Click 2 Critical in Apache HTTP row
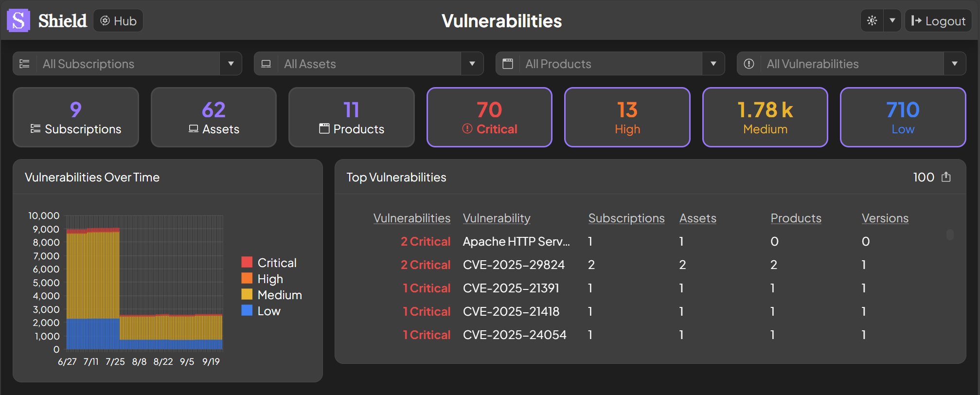Image resolution: width=980 pixels, height=395 pixels. [426, 242]
